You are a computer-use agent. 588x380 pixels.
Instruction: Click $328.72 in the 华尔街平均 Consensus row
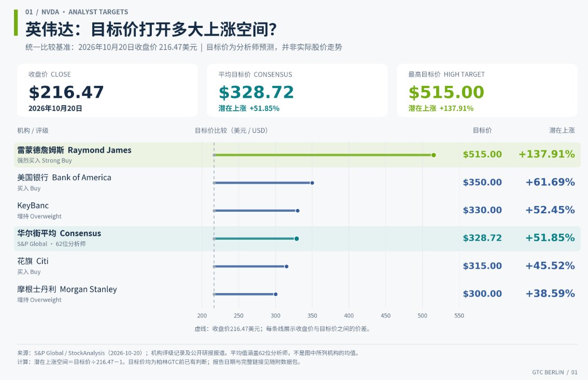click(482, 238)
